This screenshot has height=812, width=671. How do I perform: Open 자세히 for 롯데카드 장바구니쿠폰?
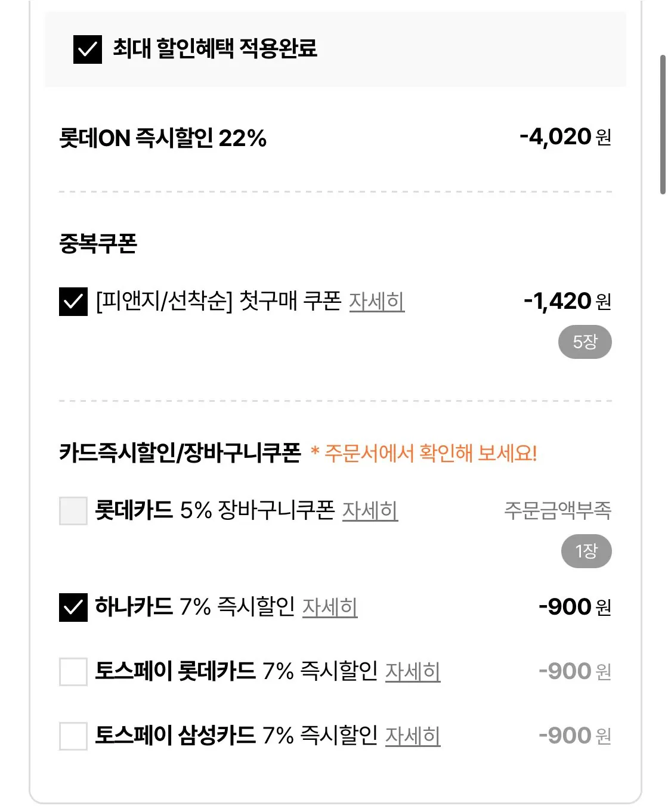(x=370, y=511)
